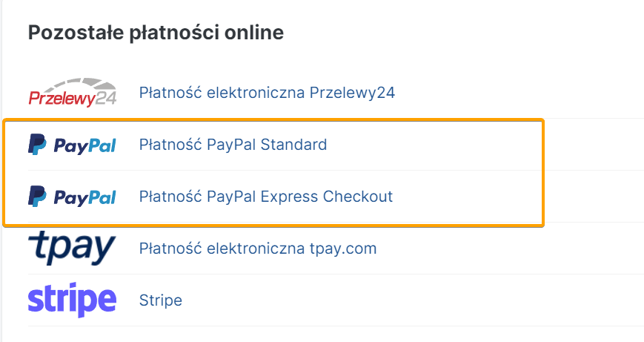Image resolution: width=644 pixels, height=342 pixels.
Task: Click the word "Standard" in the PayPal link
Action: (295, 145)
